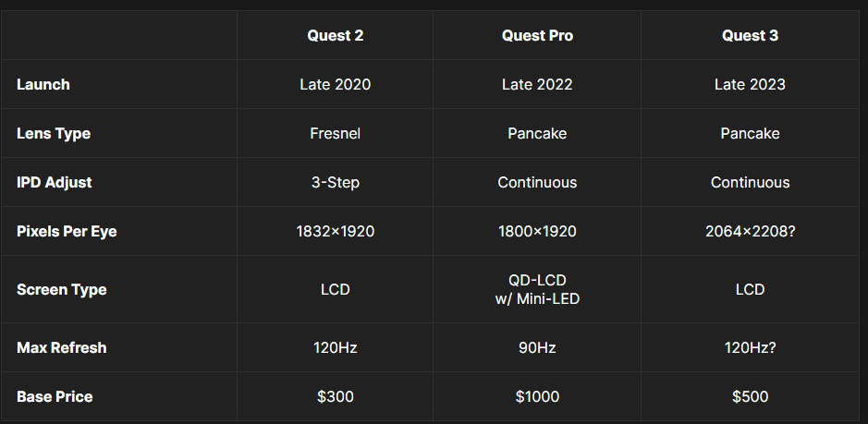Select the QD-LCD w/ Mini-LED cell
The image size is (868, 424).
coord(537,289)
